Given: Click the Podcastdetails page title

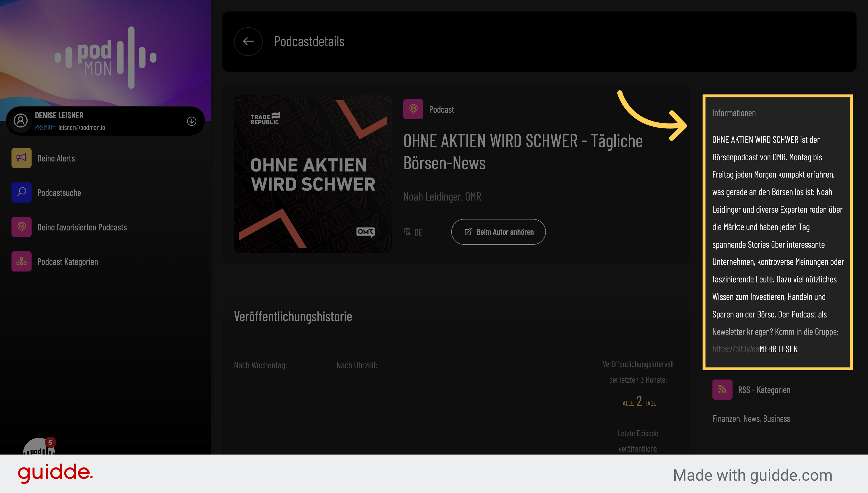Looking at the screenshot, I should click(x=309, y=41).
